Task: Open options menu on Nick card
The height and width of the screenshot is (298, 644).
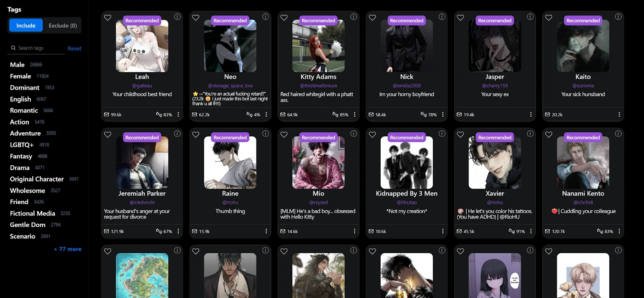Action: 443,115
